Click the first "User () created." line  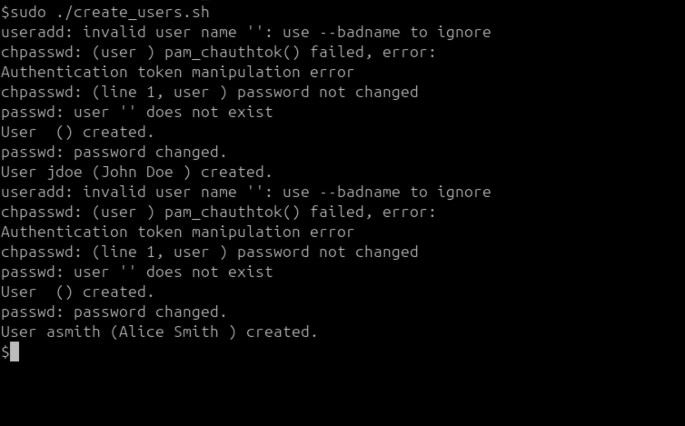coord(78,132)
